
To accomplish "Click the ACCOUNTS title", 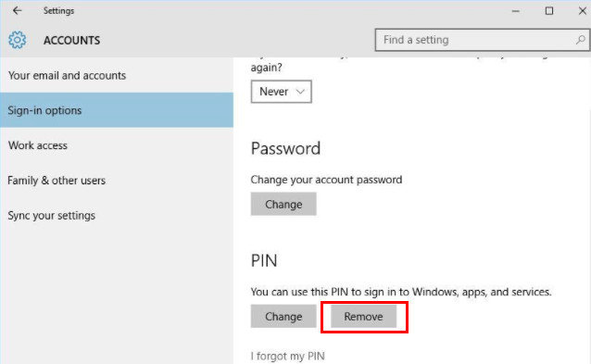I will (x=71, y=41).
